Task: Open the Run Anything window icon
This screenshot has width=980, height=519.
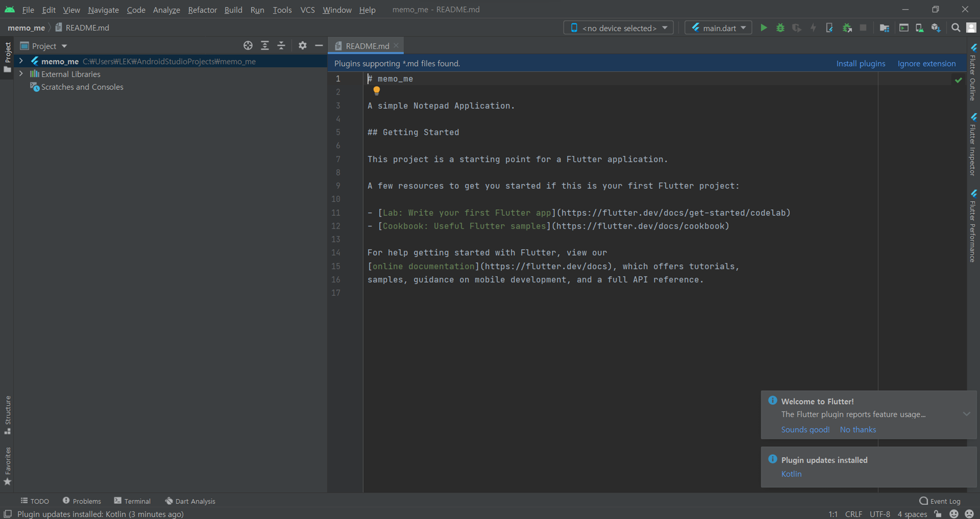Action: (904, 28)
